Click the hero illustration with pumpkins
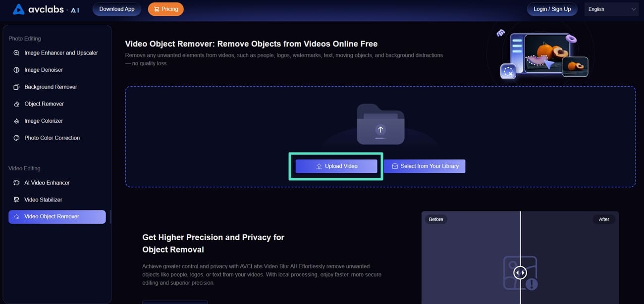The width and height of the screenshot is (644, 304). coord(544,54)
